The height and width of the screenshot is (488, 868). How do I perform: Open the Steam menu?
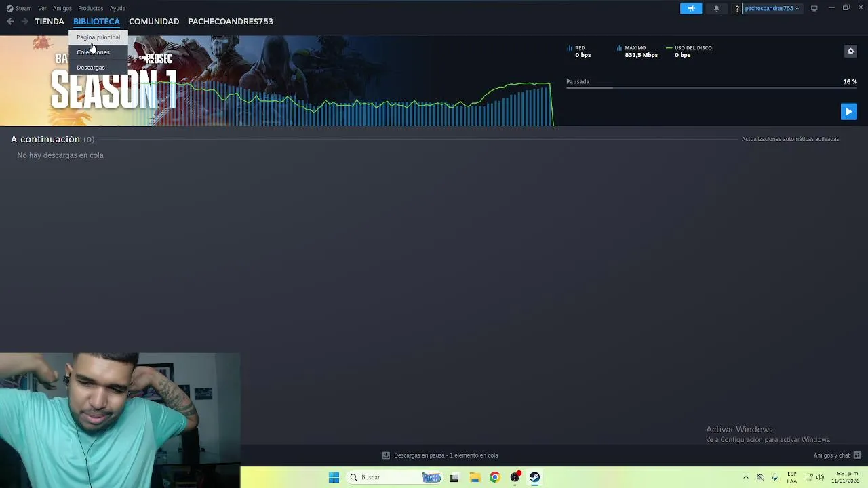point(24,8)
